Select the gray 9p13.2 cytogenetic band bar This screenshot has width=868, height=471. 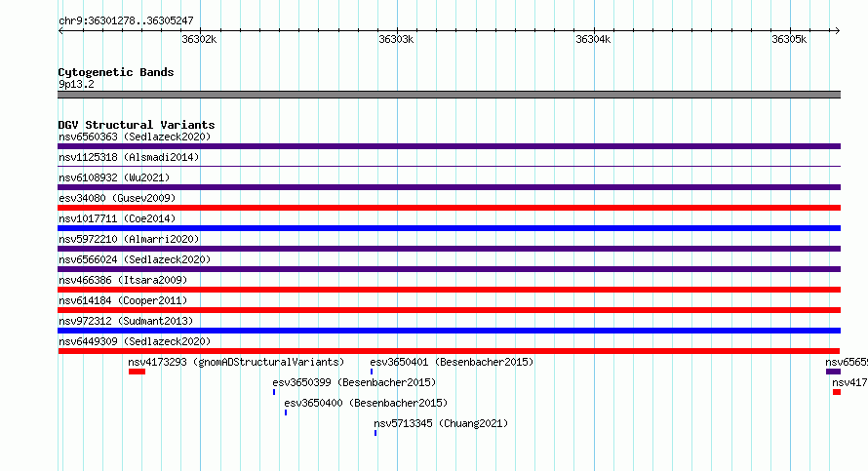[449, 95]
